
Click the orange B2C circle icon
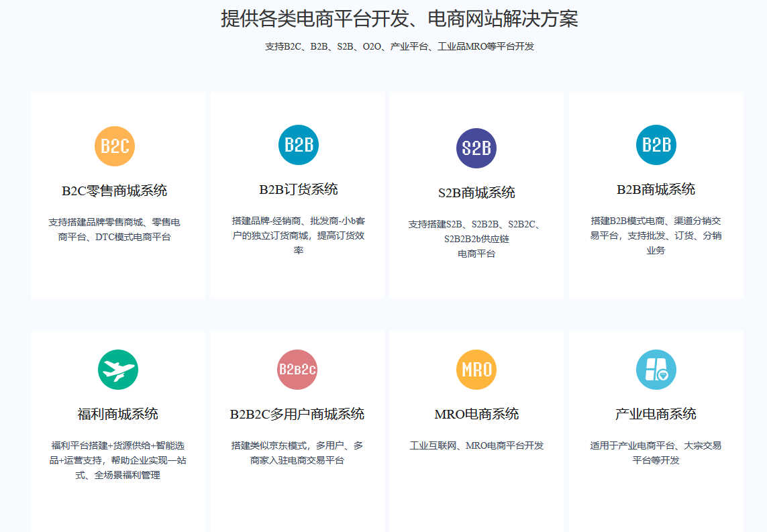click(115, 146)
